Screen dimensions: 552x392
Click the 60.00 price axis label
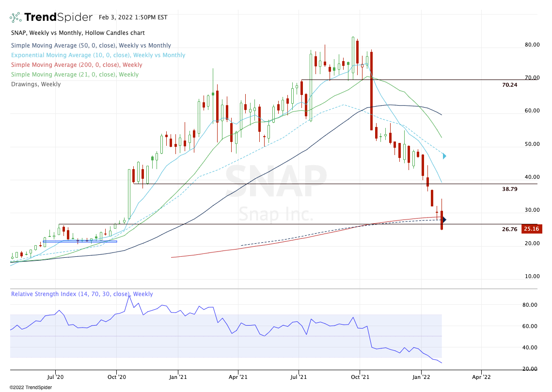coord(532,110)
